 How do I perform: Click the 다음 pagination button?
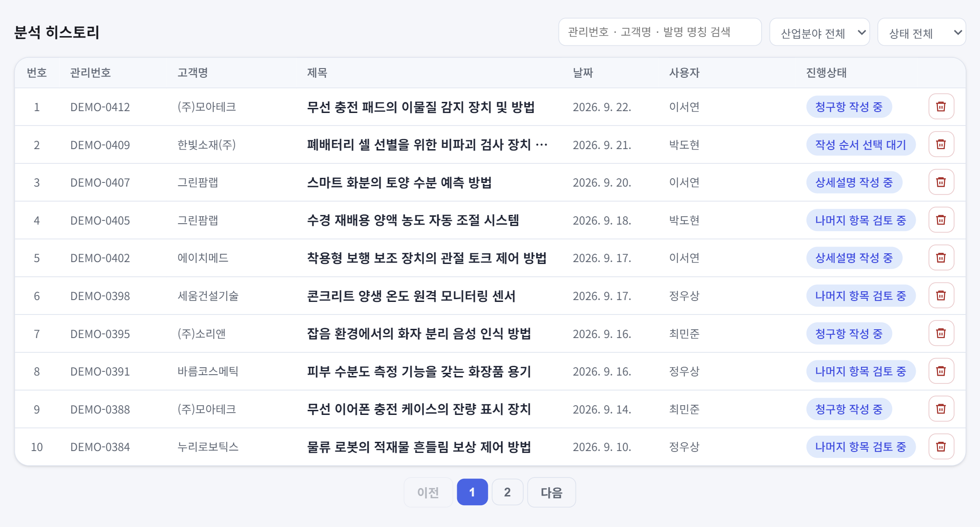(x=552, y=492)
